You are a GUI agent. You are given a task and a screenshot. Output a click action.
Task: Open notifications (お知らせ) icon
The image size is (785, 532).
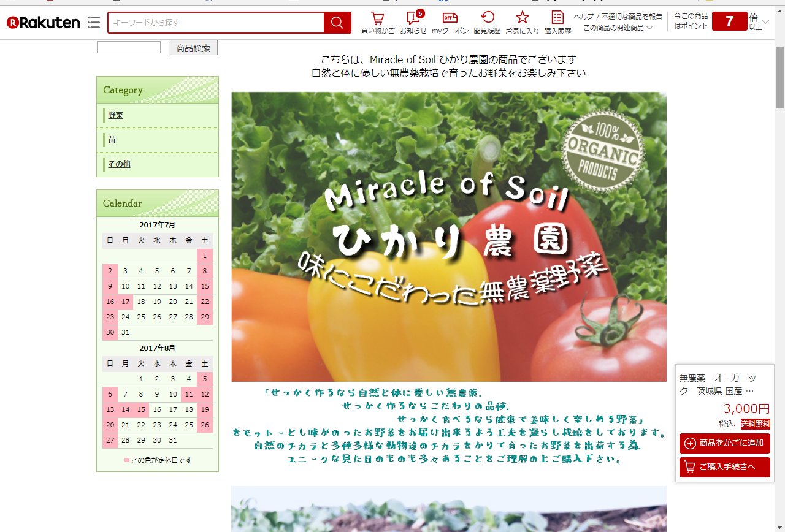(x=413, y=23)
